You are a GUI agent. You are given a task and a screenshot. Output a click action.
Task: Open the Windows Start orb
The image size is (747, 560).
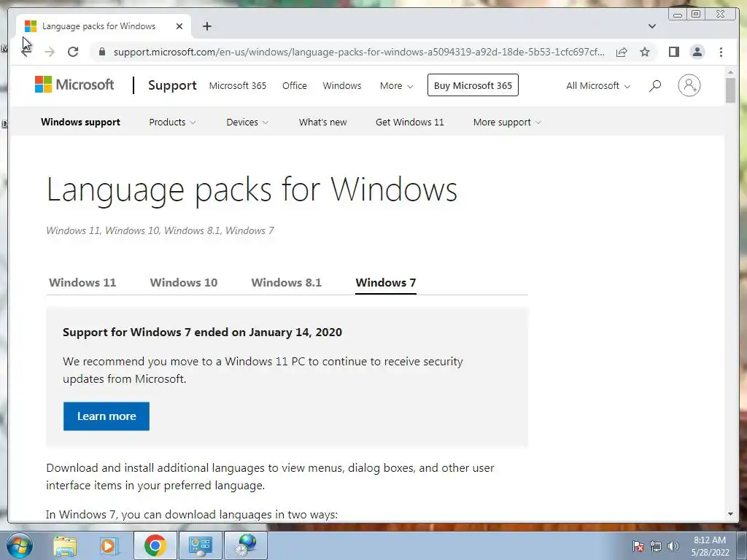coord(19,545)
